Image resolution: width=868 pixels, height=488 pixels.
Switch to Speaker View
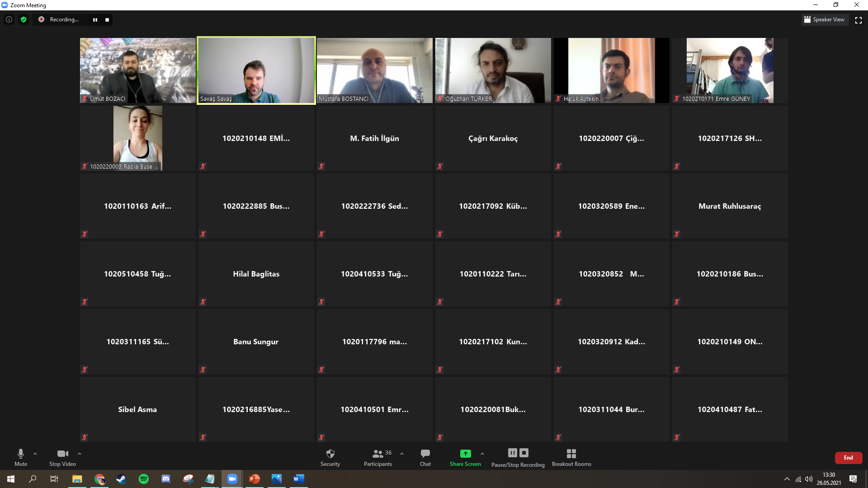click(824, 19)
